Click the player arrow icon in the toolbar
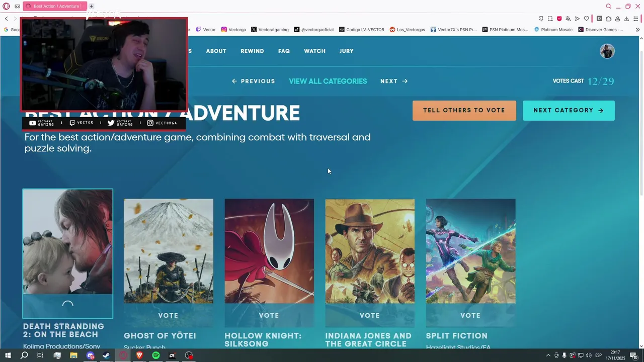 point(577,19)
